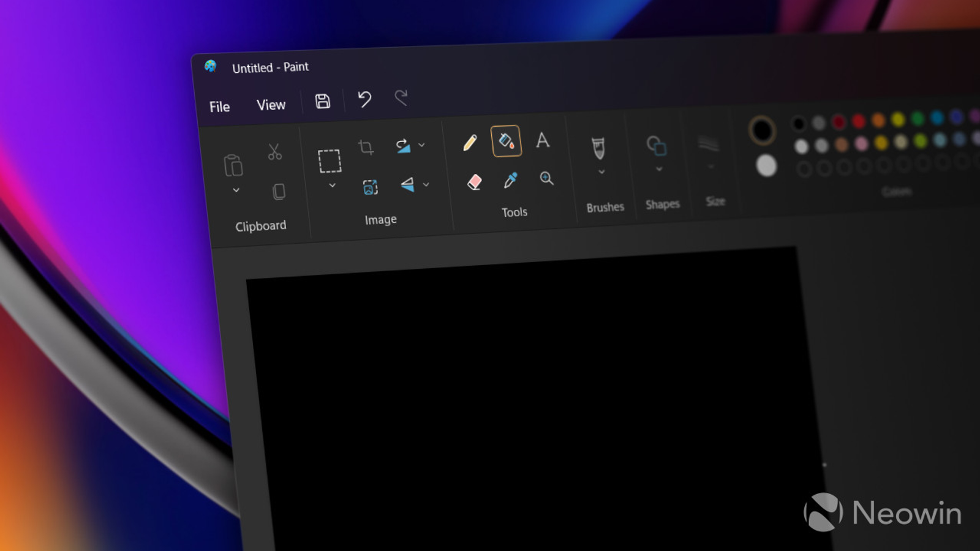Click the "Image" group label
The image size is (980, 551).
pyautogui.click(x=381, y=219)
